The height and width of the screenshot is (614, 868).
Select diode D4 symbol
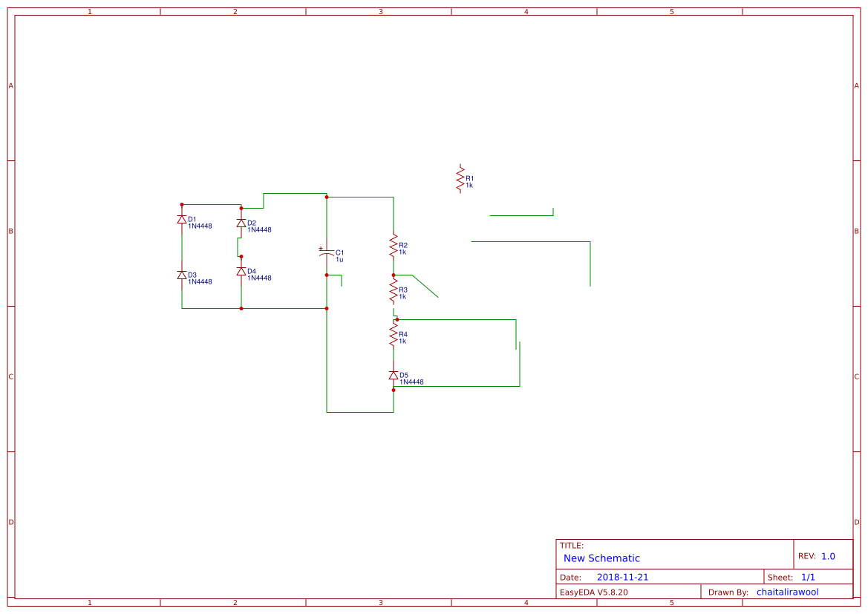(x=241, y=271)
